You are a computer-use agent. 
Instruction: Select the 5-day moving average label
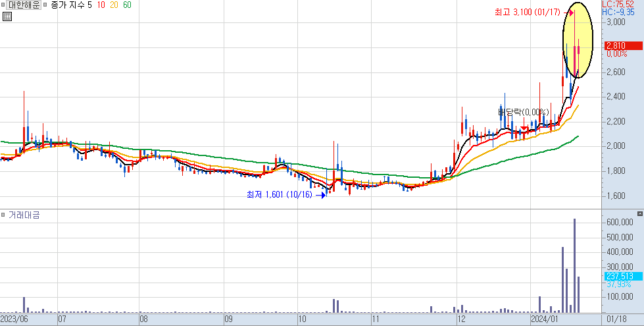(89, 5)
